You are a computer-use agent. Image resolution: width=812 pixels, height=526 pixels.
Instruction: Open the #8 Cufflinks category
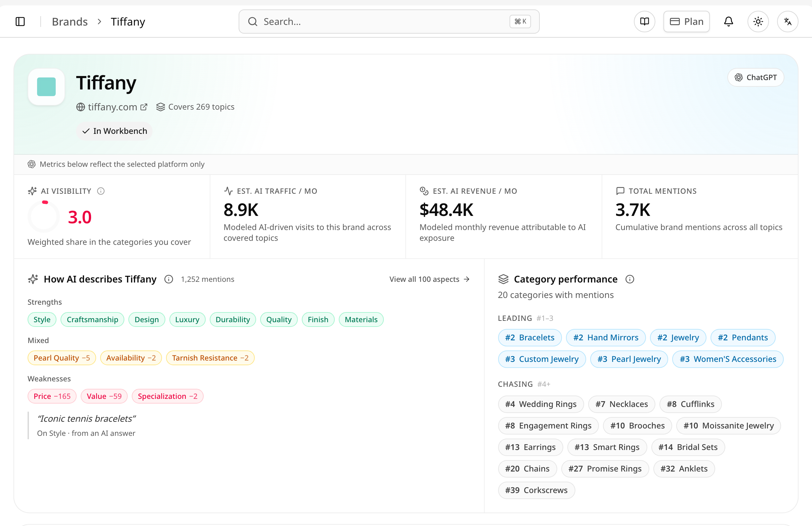coord(690,404)
